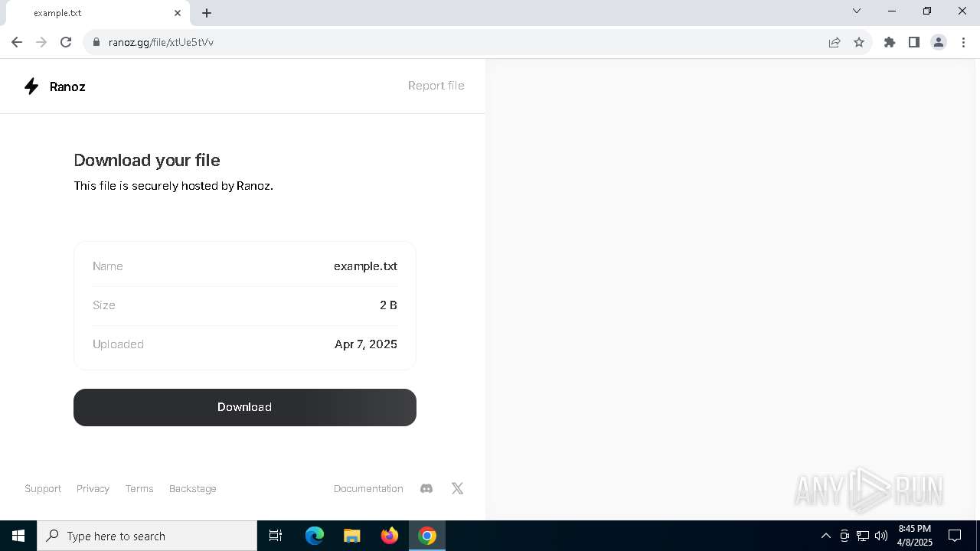Open the Chrome three-dot menu
The height and width of the screenshot is (551, 980).
pos(963,42)
